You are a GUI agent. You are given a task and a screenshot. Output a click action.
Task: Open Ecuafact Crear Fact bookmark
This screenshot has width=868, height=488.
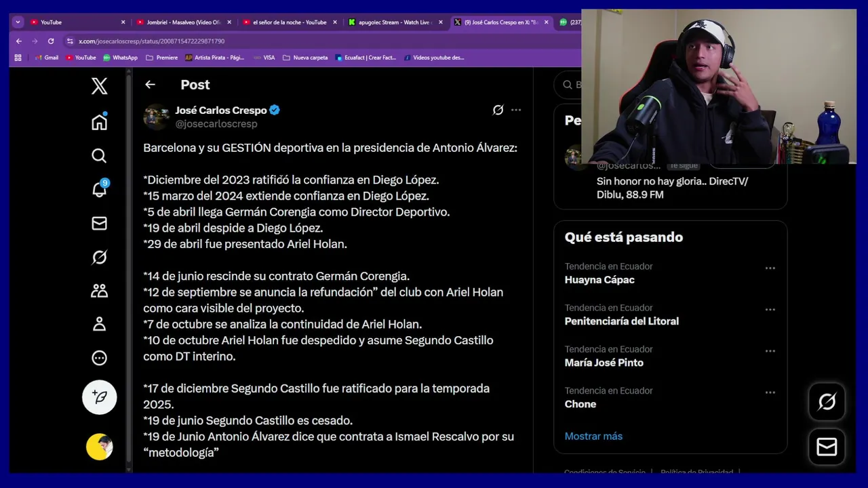pyautogui.click(x=366, y=58)
